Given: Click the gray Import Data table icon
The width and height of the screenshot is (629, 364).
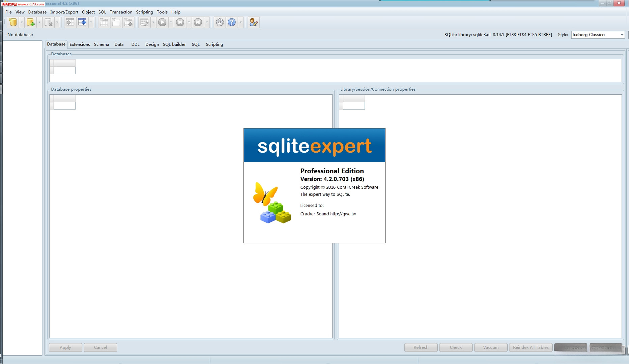Looking at the screenshot, I should 70,22.
